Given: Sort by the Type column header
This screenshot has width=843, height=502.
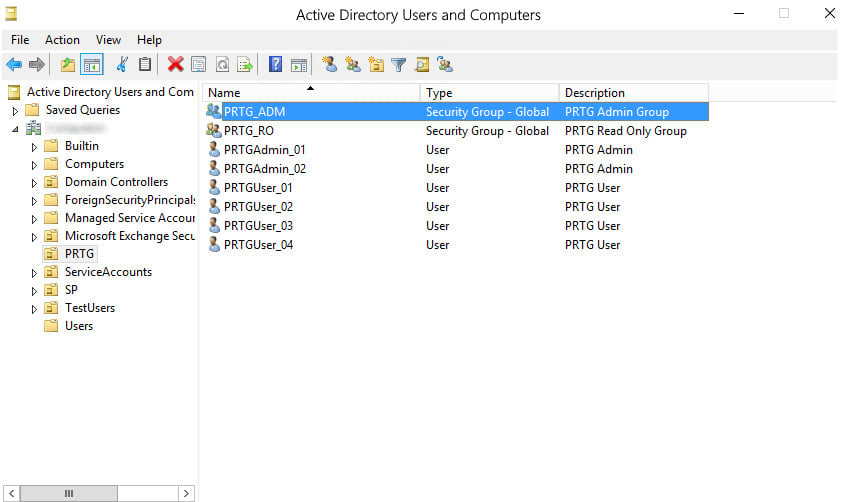Looking at the screenshot, I should (490, 92).
